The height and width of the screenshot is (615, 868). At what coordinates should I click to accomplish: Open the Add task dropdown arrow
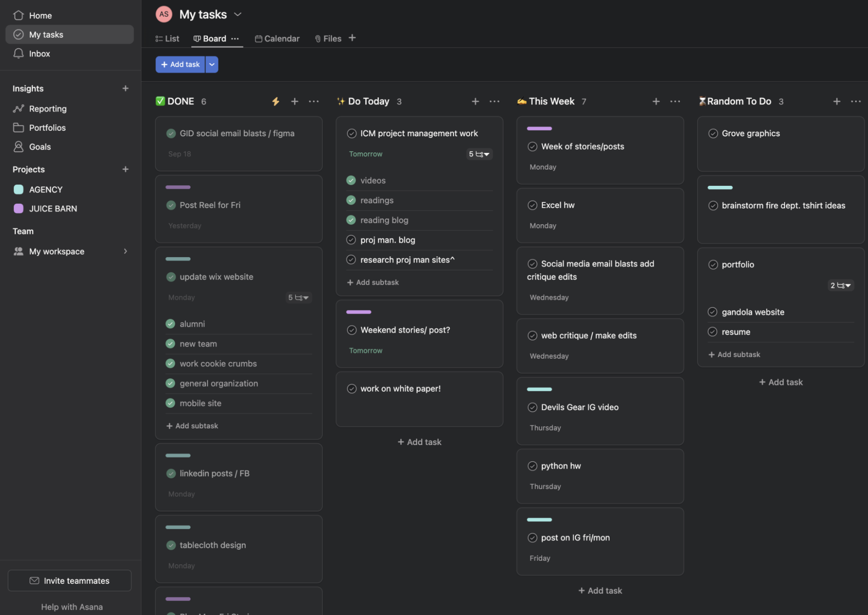coord(212,65)
